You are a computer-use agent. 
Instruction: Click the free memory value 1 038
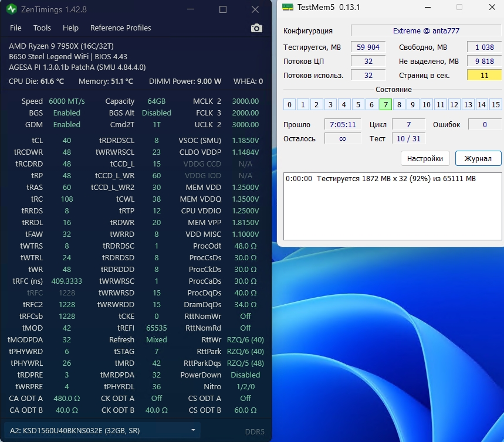click(484, 47)
